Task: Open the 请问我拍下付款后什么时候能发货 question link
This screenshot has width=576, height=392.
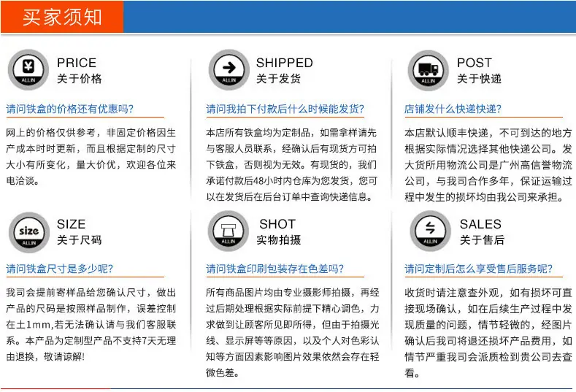Action: [x=285, y=109]
